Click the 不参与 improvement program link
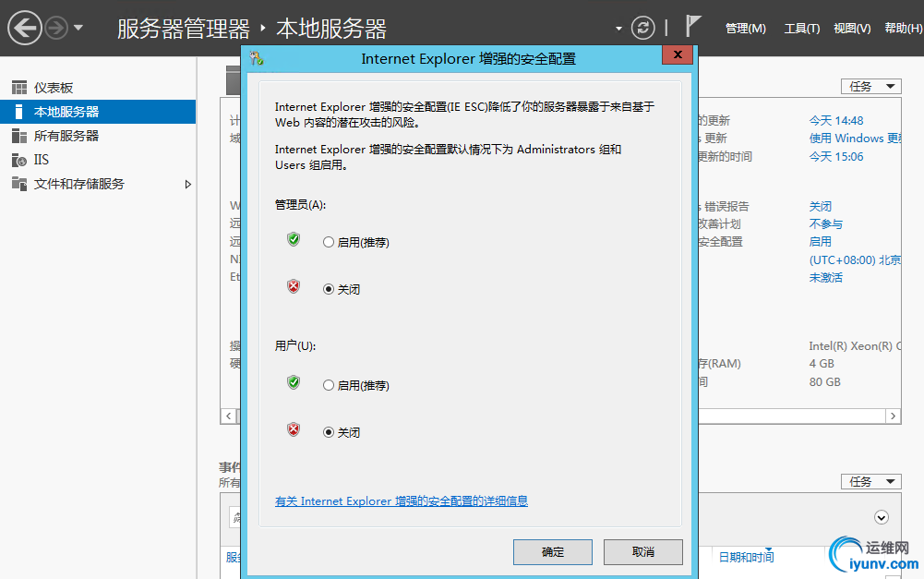Image resolution: width=924 pixels, height=579 pixels. coord(826,224)
